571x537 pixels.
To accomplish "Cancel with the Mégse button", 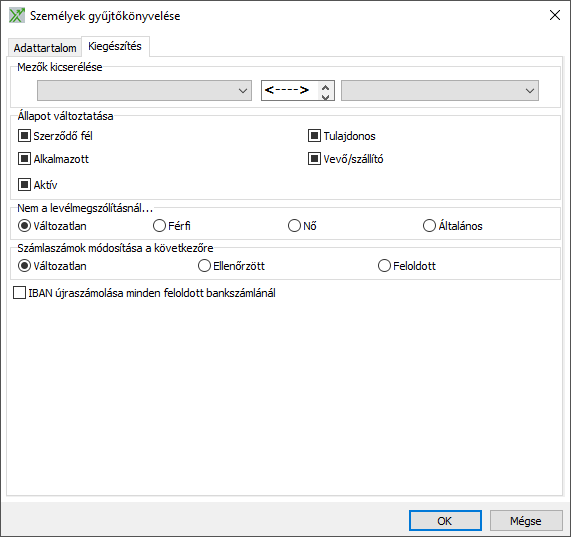I will [526, 521].
